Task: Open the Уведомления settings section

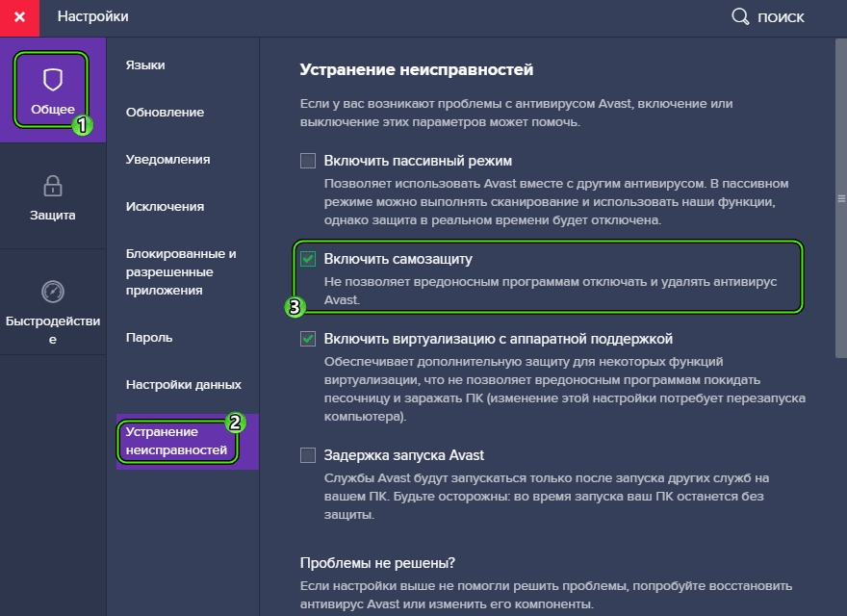Action: (x=167, y=160)
